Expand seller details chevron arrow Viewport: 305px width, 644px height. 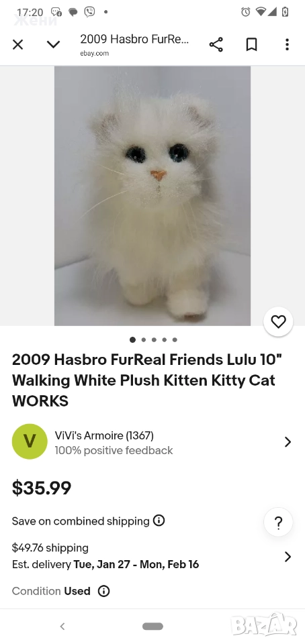tap(288, 442)
